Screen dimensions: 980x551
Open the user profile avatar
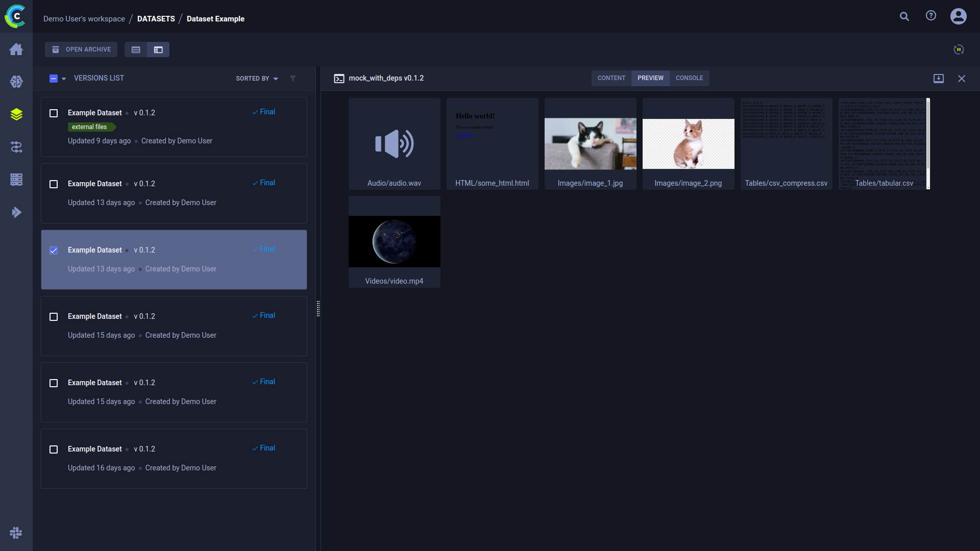(958, 16)
